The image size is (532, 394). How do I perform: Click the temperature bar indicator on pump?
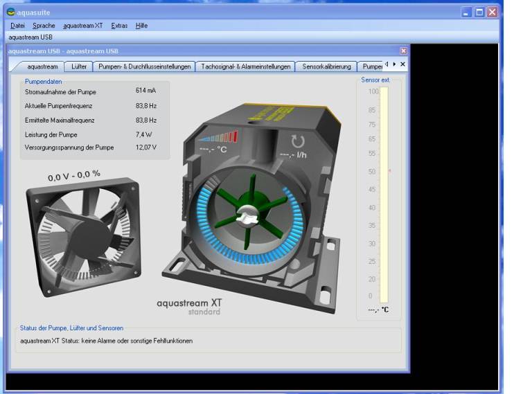(220, 136)
